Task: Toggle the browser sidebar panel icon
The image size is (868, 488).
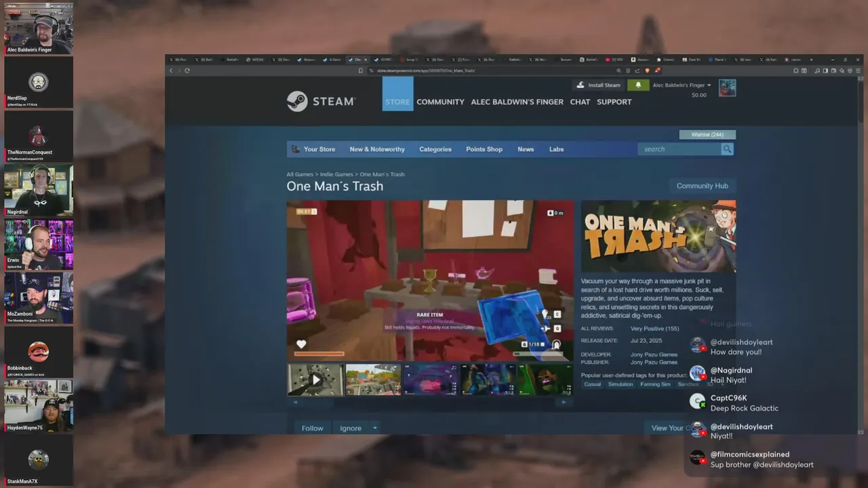Action: tap(825, 70)
